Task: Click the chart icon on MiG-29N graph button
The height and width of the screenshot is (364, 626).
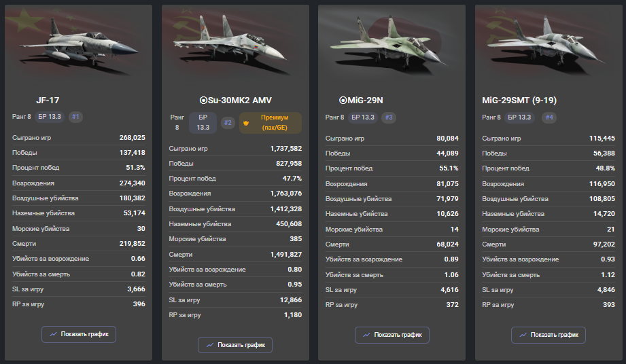Action: [366, 335]
